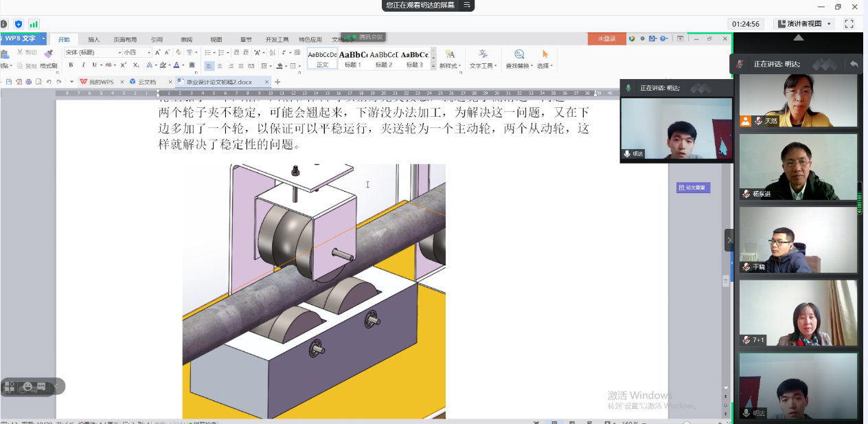Click the meeting signal strength icon

[34, 24]
